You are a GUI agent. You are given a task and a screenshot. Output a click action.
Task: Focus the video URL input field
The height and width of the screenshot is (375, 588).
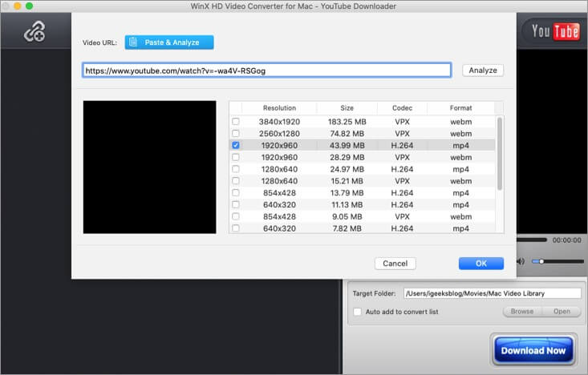(x=266, y=71)
